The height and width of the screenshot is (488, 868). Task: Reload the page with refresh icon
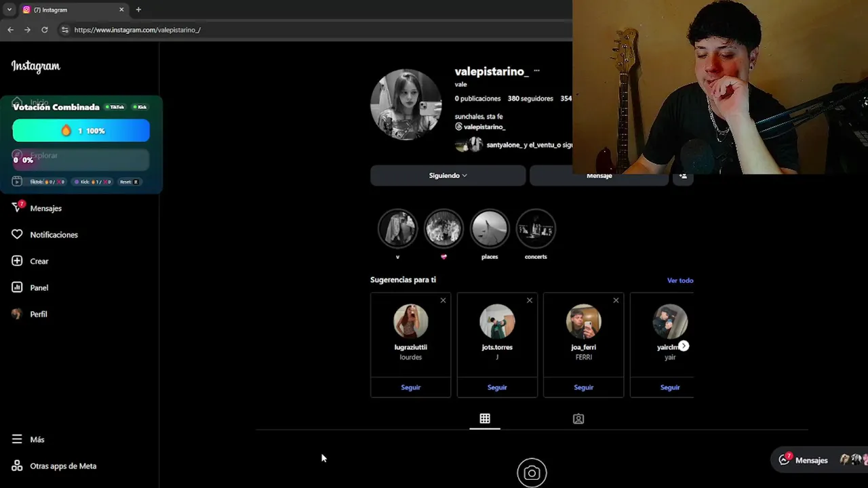pos(45,30)
